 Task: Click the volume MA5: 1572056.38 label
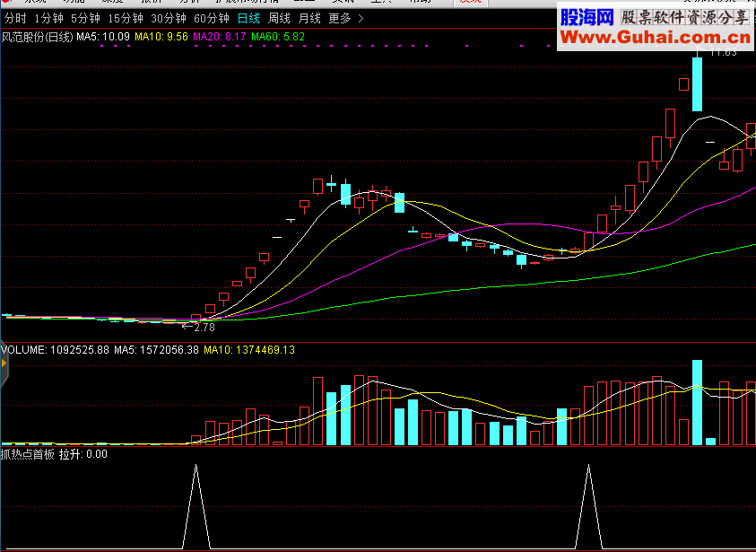click(x=156, y=350)
